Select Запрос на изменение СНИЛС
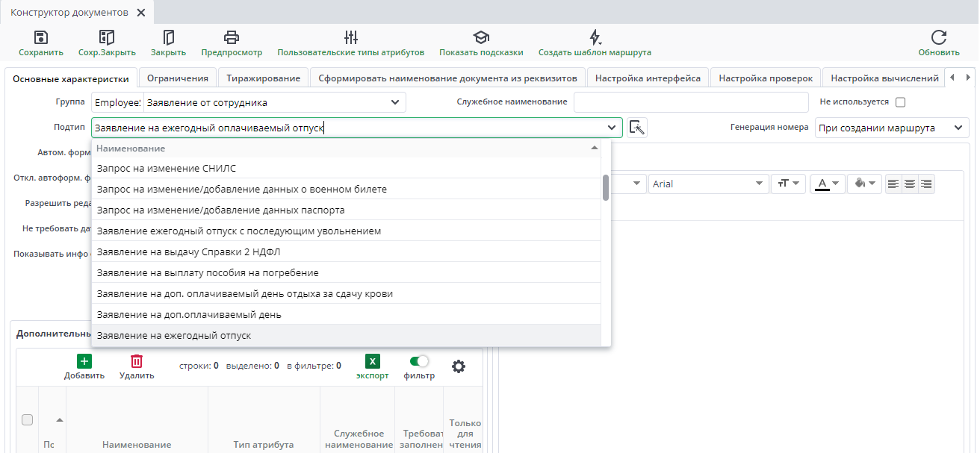 (x=347, y=168)
